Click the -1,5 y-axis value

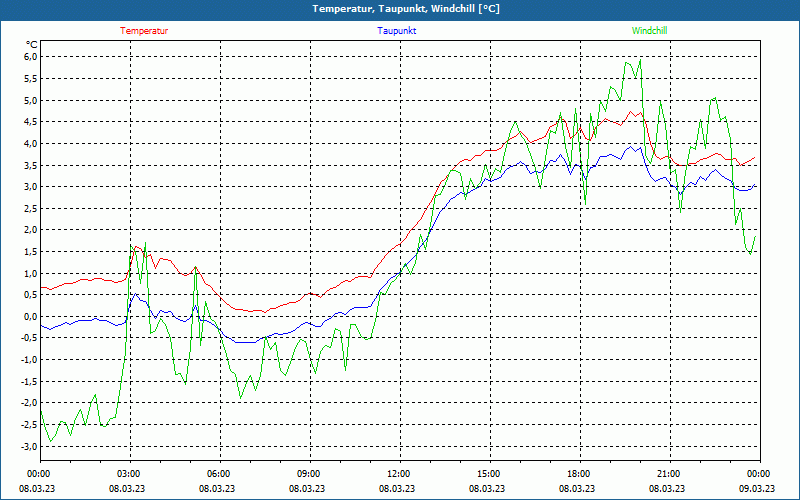pyautogui.click(x=29, y=382)
